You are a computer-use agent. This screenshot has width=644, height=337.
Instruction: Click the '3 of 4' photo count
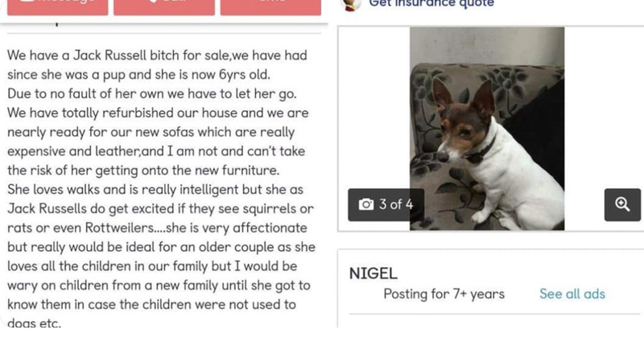[x=390, y=204]
